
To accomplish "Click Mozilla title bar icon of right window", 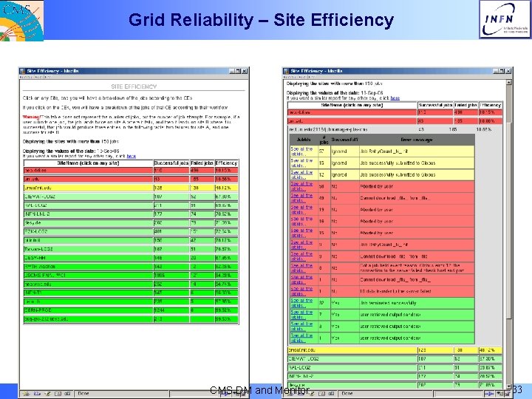I will [x=287, y=71].
